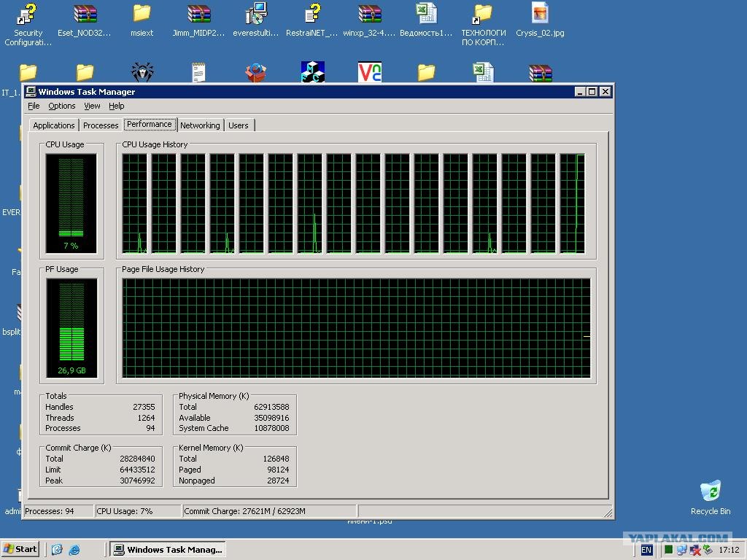Open the Recycle Bin
Viewport: 747px width, 560px height.
(711, 497)
